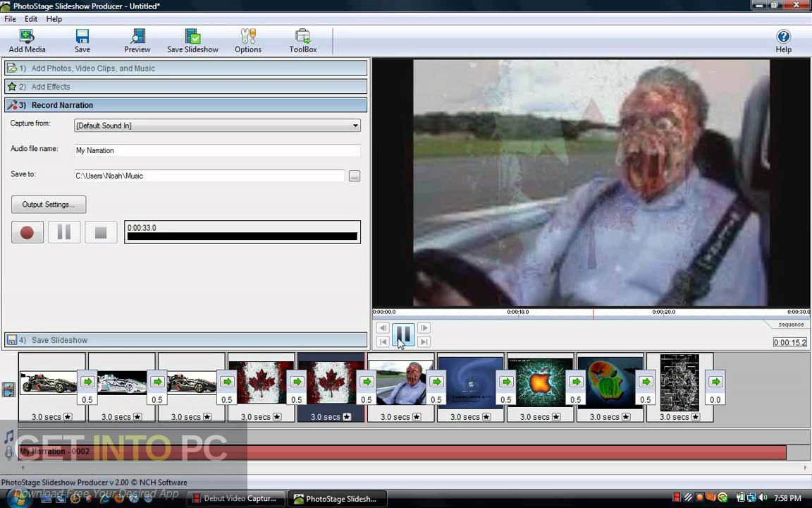
Task: Click the Audio file name field
Action: [x=217, y=150]
